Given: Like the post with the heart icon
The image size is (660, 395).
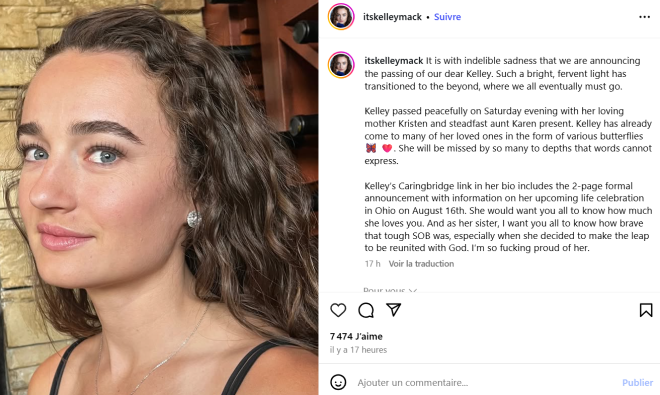Looking at the screenshot, I should tap(338, 310).
